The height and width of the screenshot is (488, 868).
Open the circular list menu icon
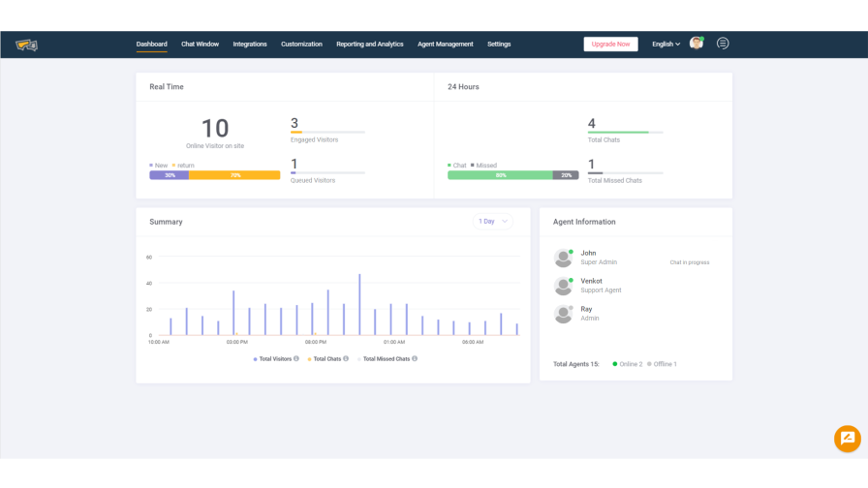pos(723,44)
